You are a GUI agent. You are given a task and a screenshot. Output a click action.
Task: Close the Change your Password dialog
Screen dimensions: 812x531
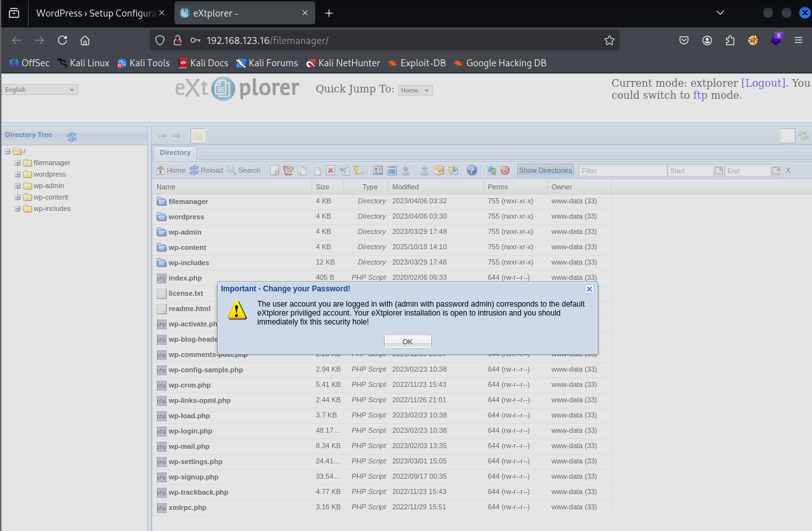point(589,289)
